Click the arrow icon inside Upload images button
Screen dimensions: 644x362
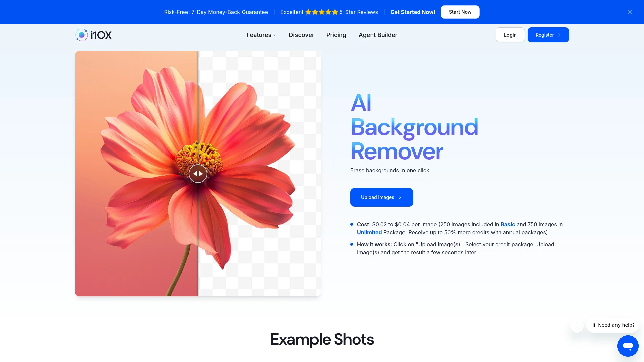(x=400, y=197)
